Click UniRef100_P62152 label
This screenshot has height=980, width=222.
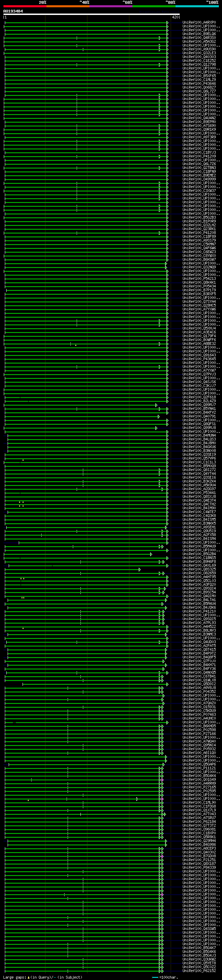coord(199,971)
